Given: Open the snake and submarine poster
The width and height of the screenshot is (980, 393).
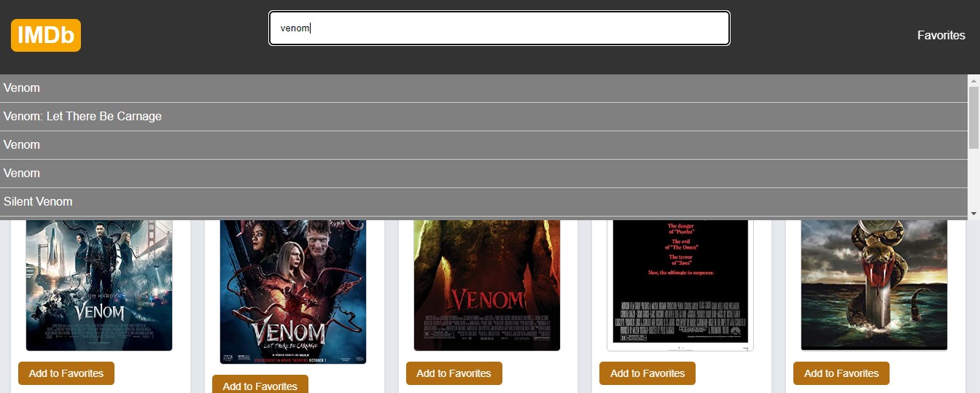Looking at the screenshot, I should [x=874, y=285].
